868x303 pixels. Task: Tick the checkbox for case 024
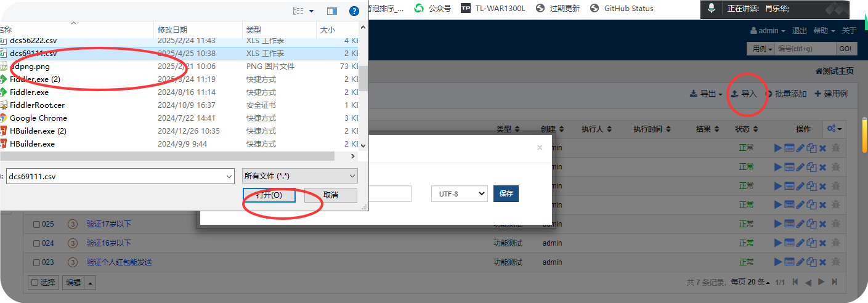click(36, 243)
